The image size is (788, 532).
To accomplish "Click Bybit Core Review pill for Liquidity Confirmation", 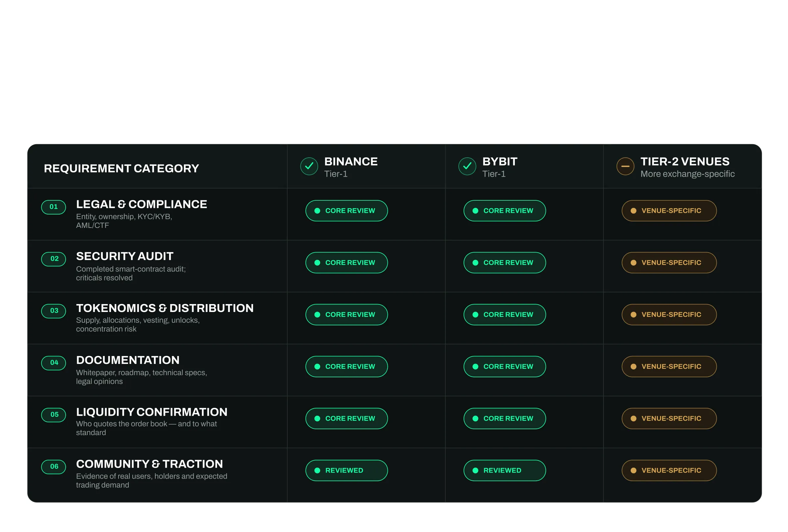I will [504, 418].
